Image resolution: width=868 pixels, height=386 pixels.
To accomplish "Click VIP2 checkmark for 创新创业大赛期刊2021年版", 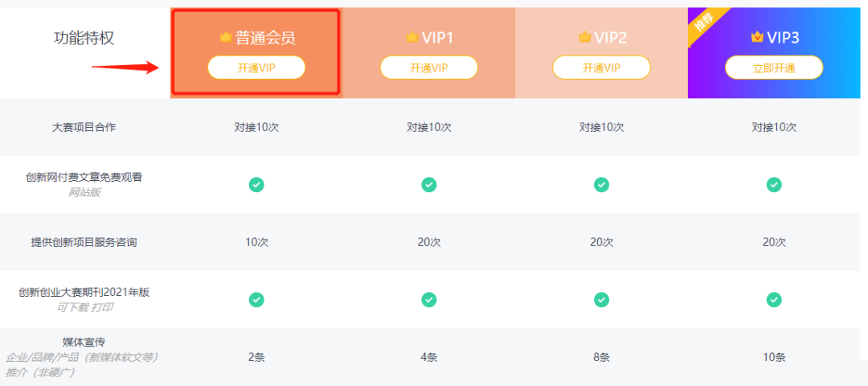I will pyautogui.click(x=602, y=300).
